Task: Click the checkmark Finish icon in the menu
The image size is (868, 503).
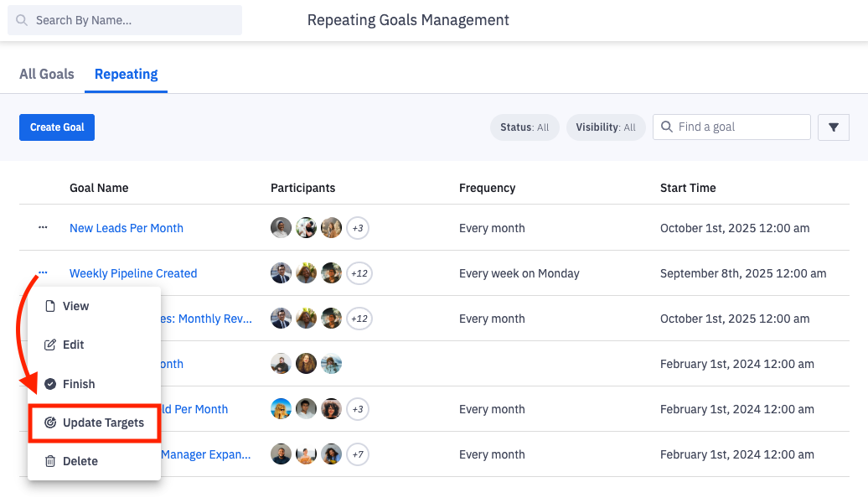Action: (52, 384)
